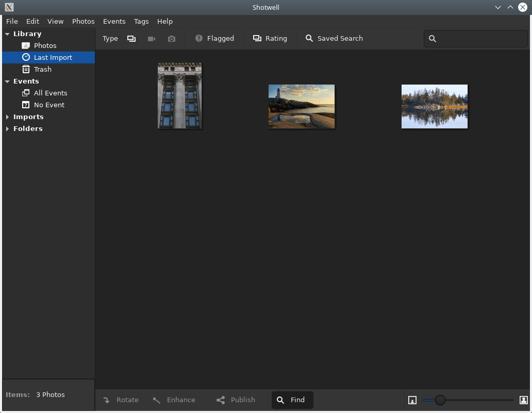The height and width of the screenshot is (413, 532).
Task: Toggle the RAW photos camera filter icon
Action: coord(172,39)
